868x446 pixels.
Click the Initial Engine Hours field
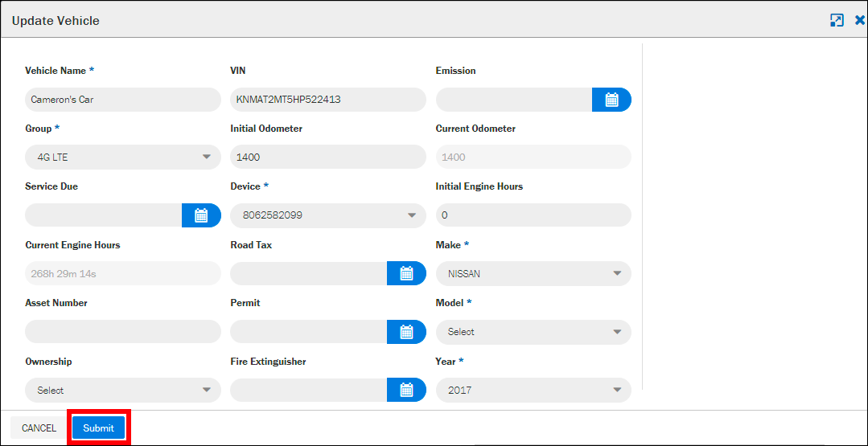click(x=533, y=215)
